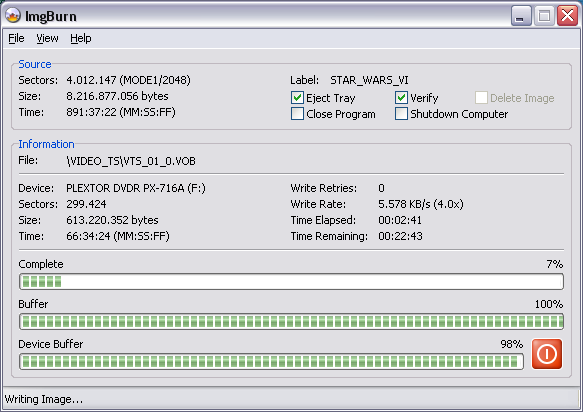Image resolution: width=583 pixels, height=412 pixels.
Task: Open the View menu
Action: click(x=47, y=38)
